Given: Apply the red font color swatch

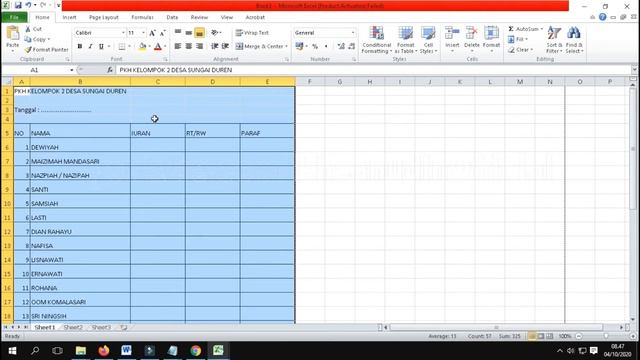Looking at the screenshot, I should click(158, 47).
